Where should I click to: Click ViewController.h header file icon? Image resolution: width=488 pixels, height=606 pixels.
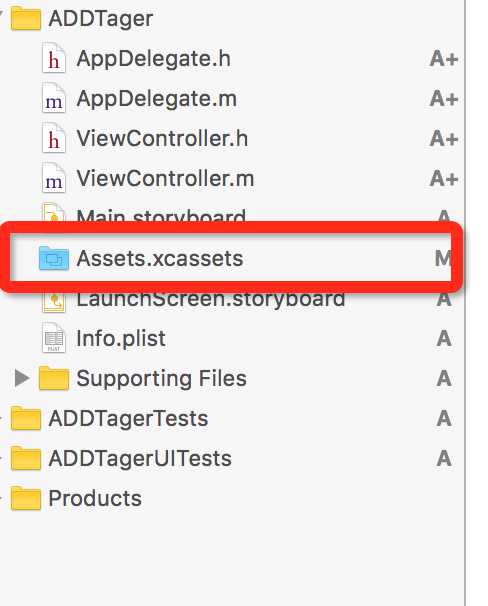point(54,138)
